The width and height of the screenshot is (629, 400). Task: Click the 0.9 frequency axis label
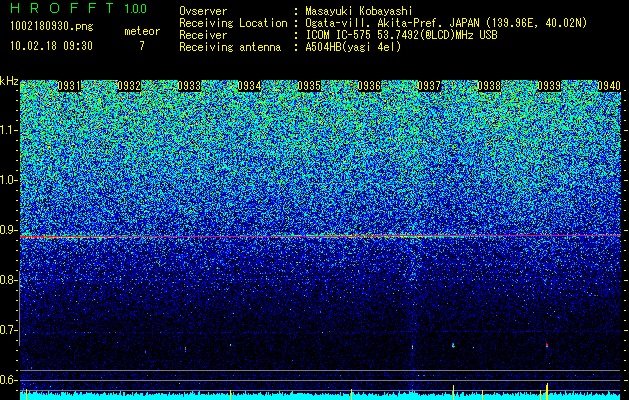coord(8,230)
